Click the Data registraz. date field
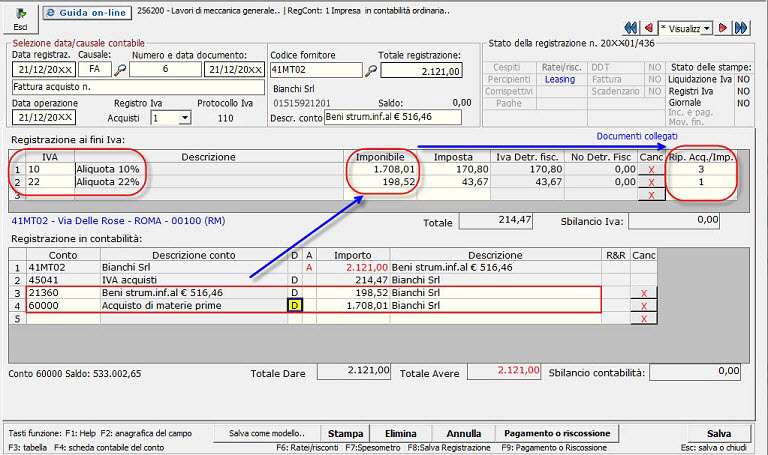768x455 pixels. [44, 70]
